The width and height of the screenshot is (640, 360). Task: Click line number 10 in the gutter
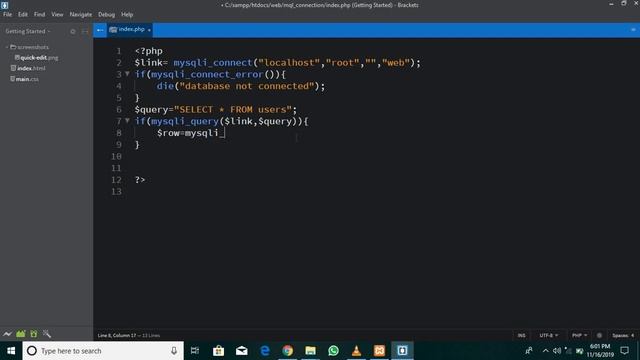[x=116, y=156]
